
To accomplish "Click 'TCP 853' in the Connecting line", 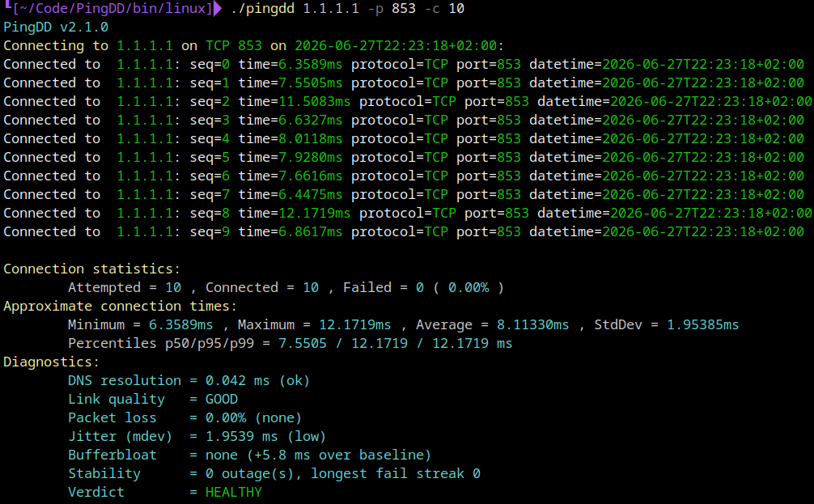I will point(234,45).
